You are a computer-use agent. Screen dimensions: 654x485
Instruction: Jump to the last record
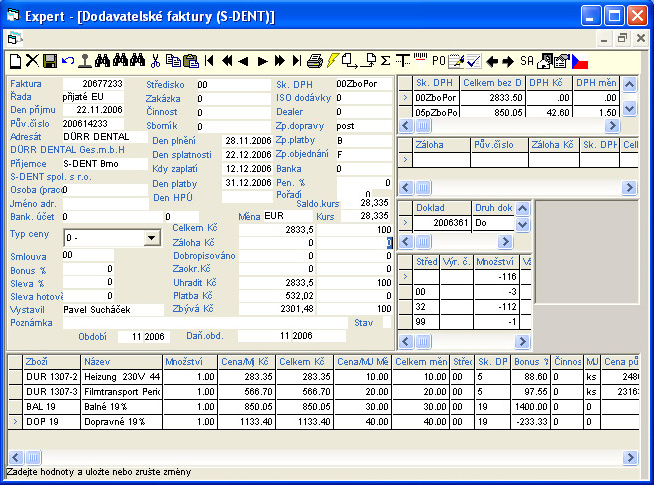pos(296,61)
